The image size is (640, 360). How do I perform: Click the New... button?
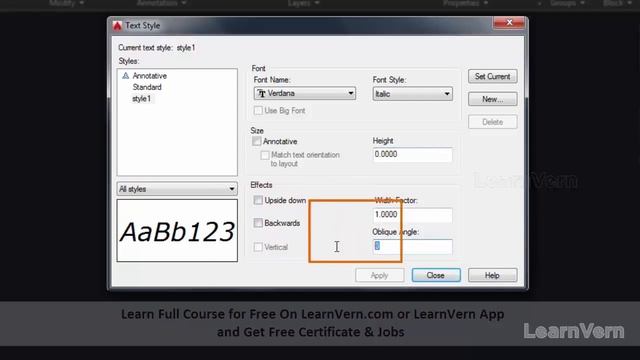(493, 99)
